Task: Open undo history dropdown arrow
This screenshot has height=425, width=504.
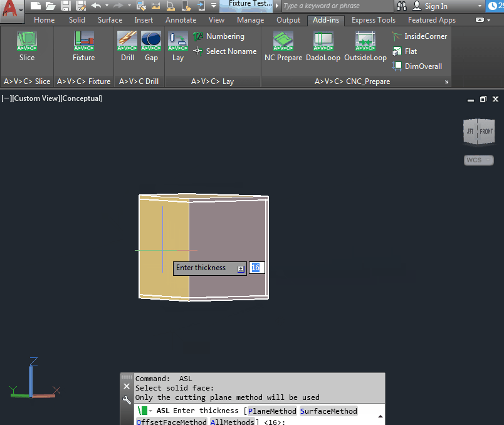Action: pos(107,6)
